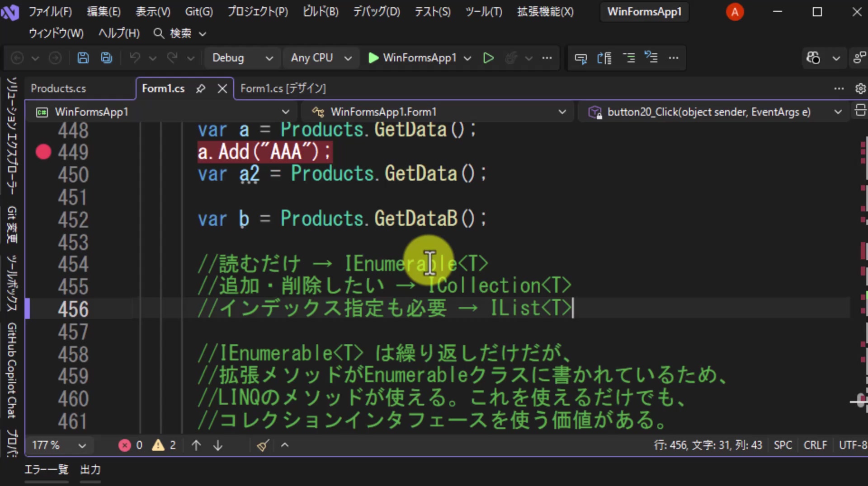Click the Redo arrow icon
This screenshot has width=868, height=486.
pos(172,58)
